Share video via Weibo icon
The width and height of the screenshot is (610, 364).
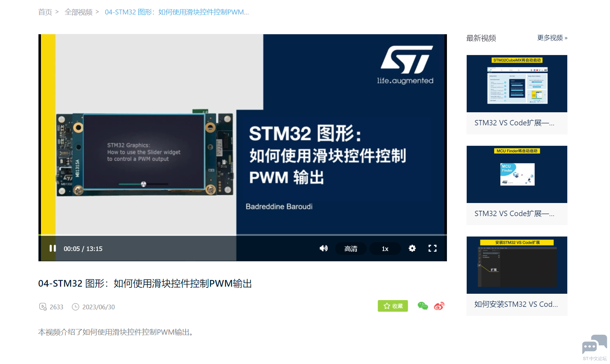point(439,306)
